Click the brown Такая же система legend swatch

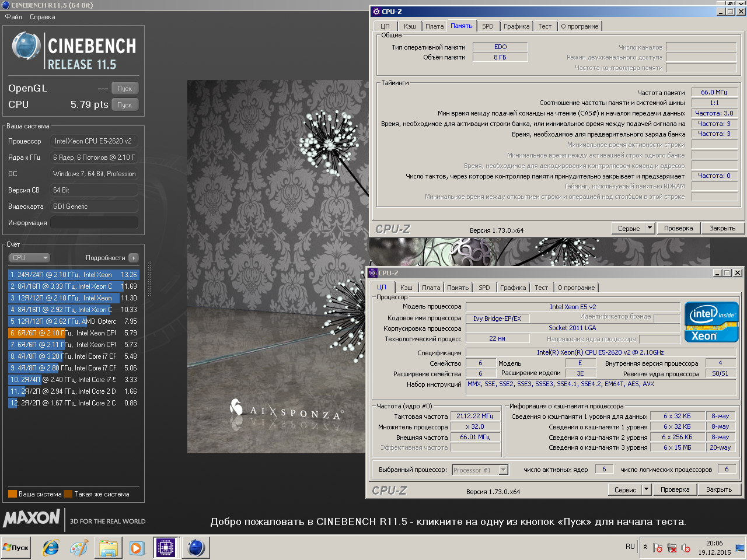[68, 494]
